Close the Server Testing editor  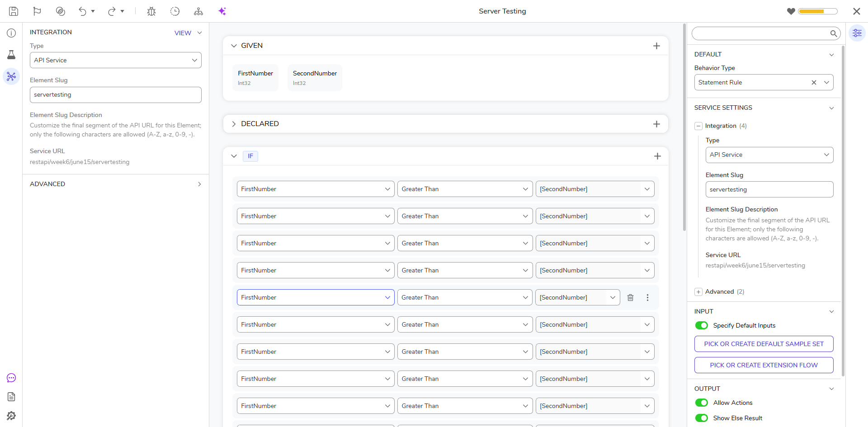[856, 11]
